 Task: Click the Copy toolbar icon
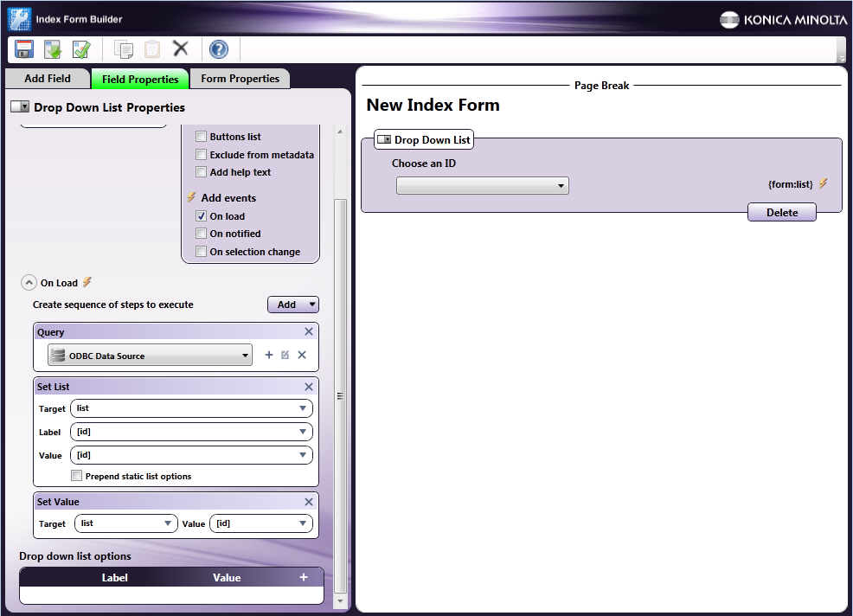(124, 49)
